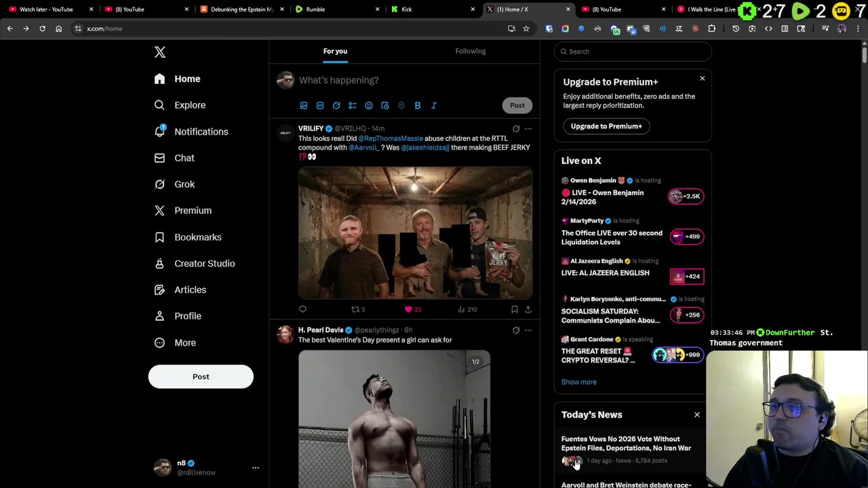This screenshot has width=868, height=488.
Task: Click the Grok icon on the H. Pearl Davis post
Action: pos(516,331)
